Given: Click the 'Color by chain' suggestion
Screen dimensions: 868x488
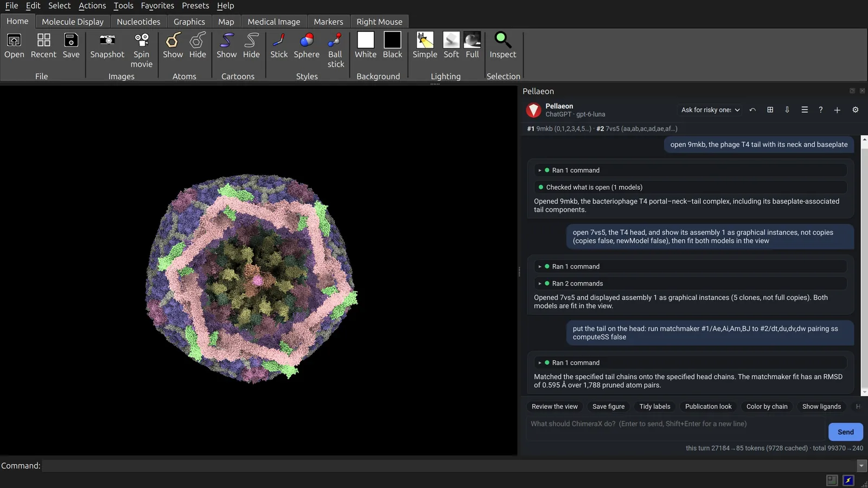Looking at the screenshot, I should click(767, 407).
